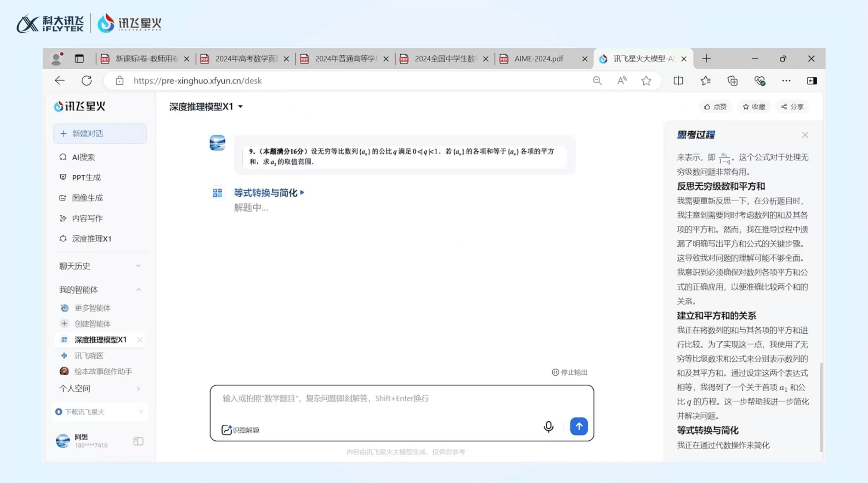Image resolution: width=868 pixels, height=483 pixels.
Task: Click the 反思无穷级数和平方和 heading
Action: point(721,186)
